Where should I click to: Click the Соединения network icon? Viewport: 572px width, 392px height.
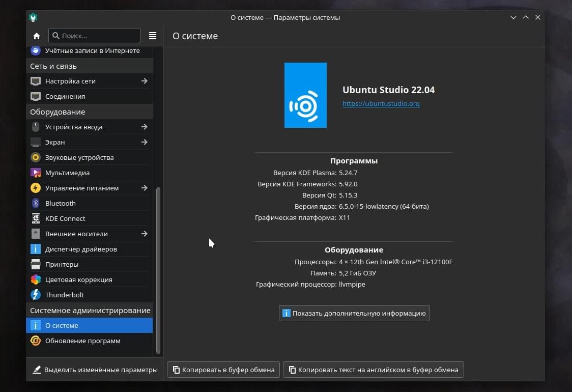tap(36, 96)
